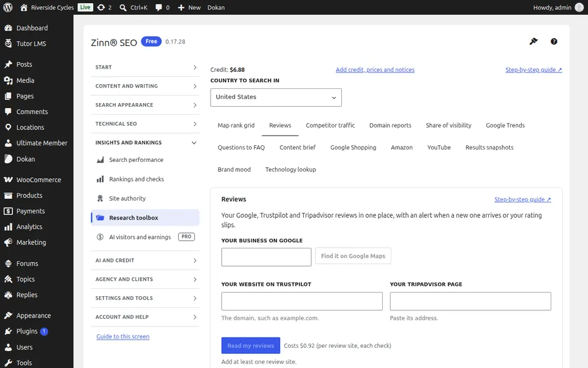Focus the Your Tripadvisor page field
The height and width of the screenshot is (368, 588).
click(470, 301)
